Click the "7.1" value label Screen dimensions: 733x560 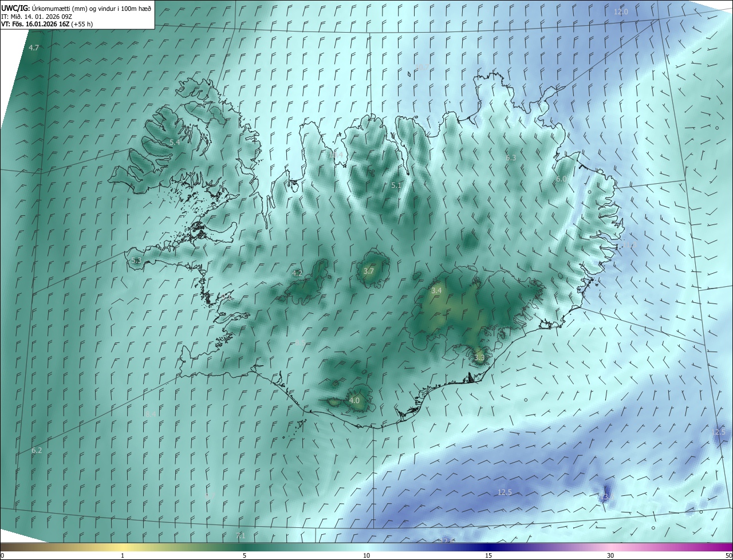pyautogui.click(x=241, y=536)
